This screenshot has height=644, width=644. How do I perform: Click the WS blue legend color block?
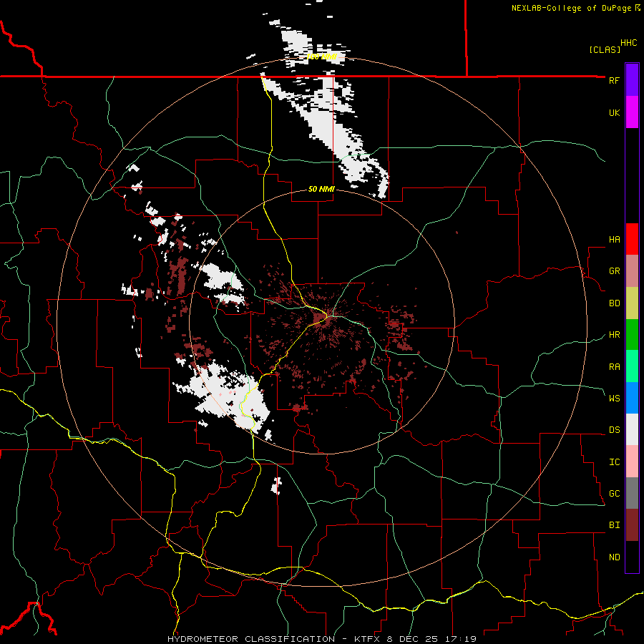click(632, 398)
